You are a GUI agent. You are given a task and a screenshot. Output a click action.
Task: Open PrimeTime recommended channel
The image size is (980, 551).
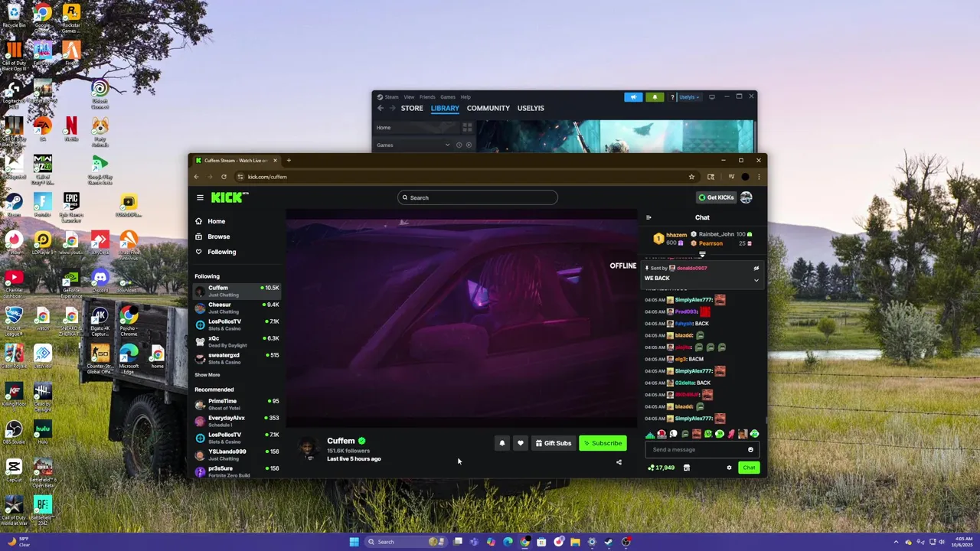pos(237,404)
